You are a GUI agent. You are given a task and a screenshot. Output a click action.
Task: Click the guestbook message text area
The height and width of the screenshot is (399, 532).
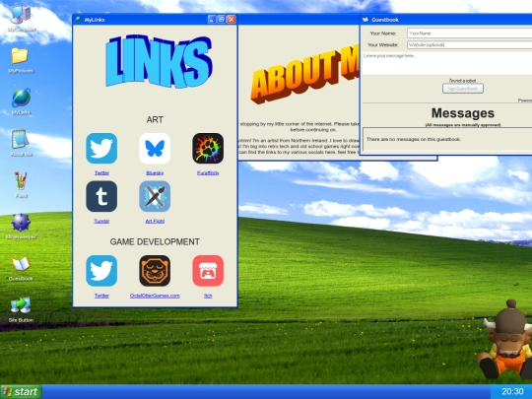pos(447,63)
